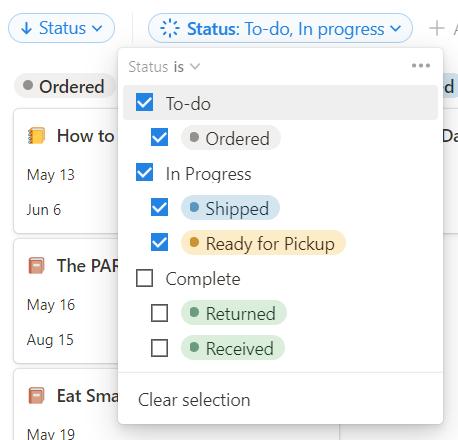Image resolution: width=458 pixels, height=440 pixels.
Task: Click Clear selection
Action: [194, 400]
